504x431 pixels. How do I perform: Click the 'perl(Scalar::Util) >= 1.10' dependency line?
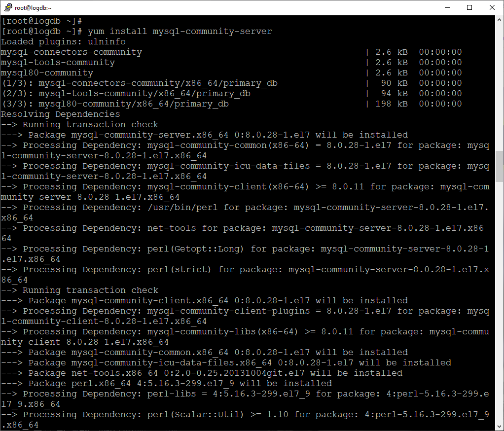[245, 420]
